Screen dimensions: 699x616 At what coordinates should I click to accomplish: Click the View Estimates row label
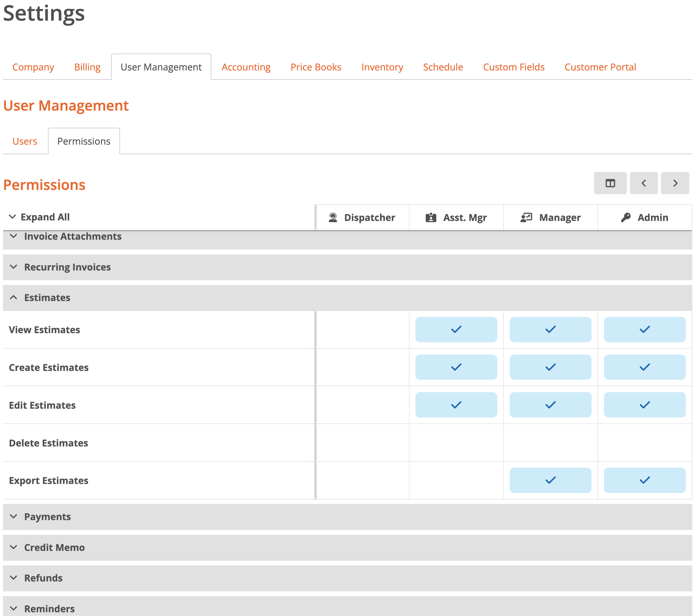[44, 330]
